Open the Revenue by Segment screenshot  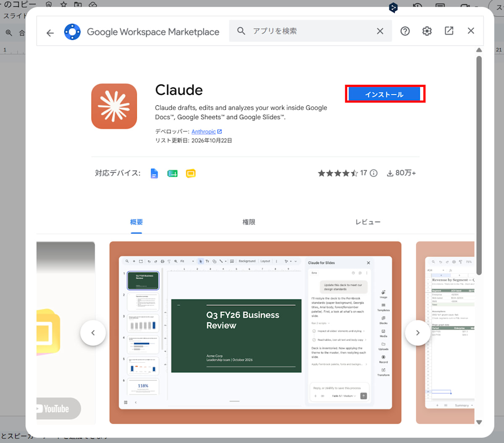click(445, 333)
